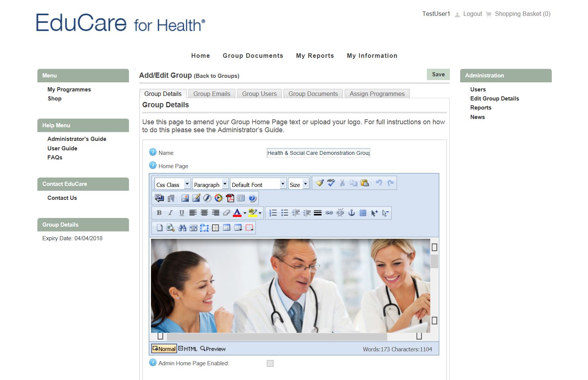This screenshot has height=380, width=588.
Task: Click the Save button
Action: pos(438,74)
